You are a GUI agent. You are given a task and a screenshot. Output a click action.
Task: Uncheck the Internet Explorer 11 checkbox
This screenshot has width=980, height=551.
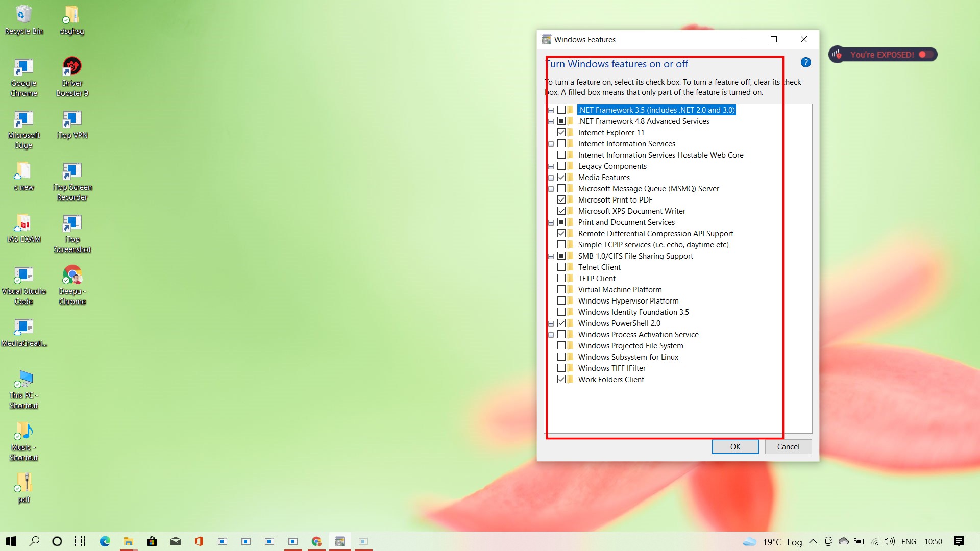pos(561,132)
